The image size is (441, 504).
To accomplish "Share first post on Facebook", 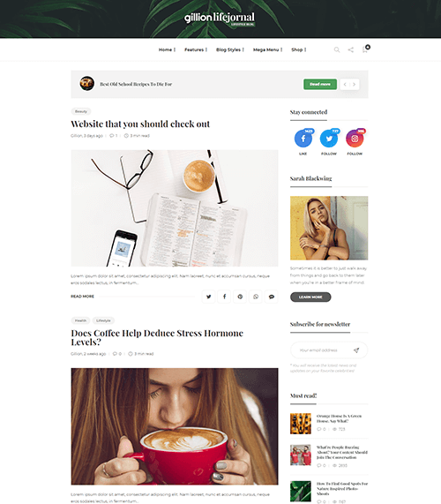I will coord(225,297).
